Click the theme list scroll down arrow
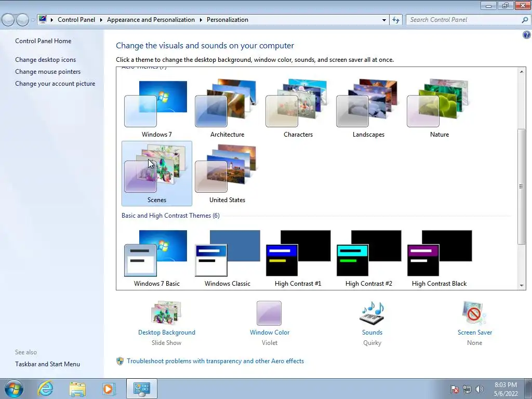 [522, 286]
